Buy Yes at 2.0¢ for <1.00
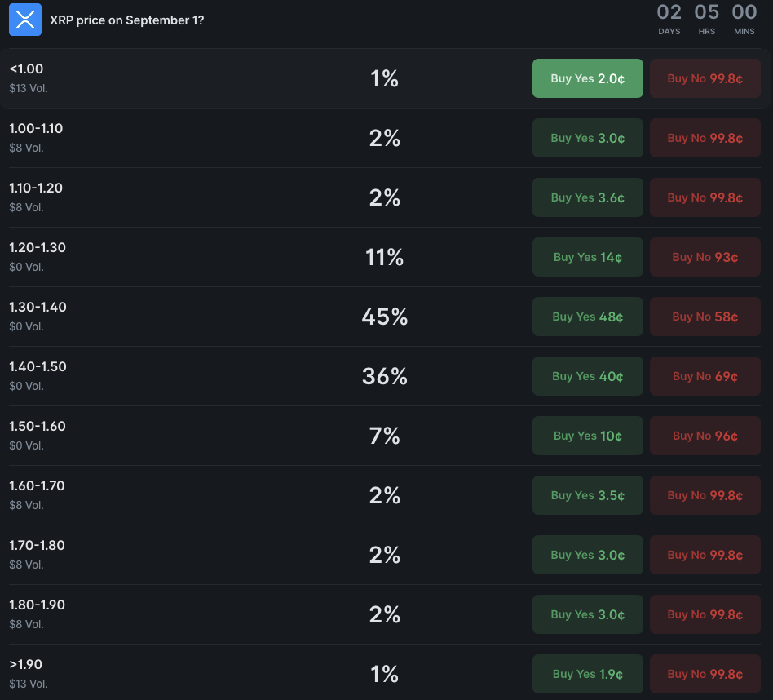This screenshot has height=700, width=773. tap(588, 78)
